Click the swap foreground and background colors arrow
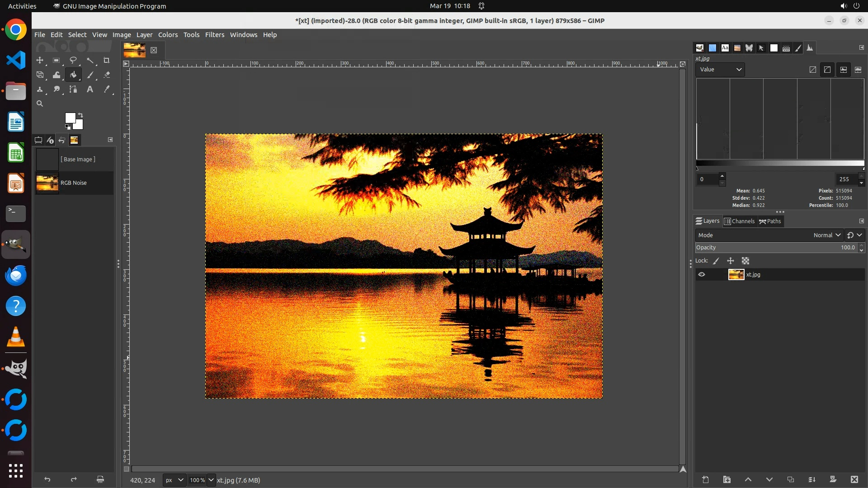868x488 pixels. (x=80, y=115)
